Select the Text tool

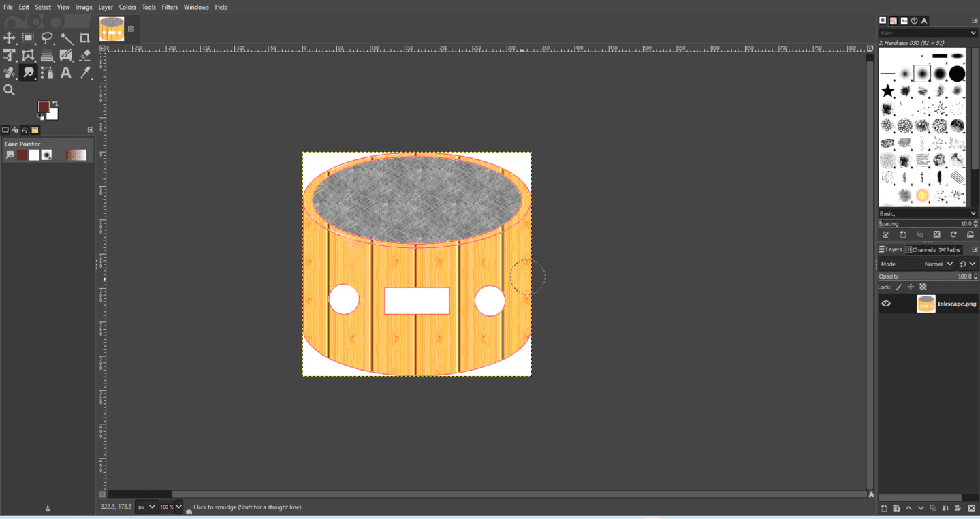coord(66,72)
